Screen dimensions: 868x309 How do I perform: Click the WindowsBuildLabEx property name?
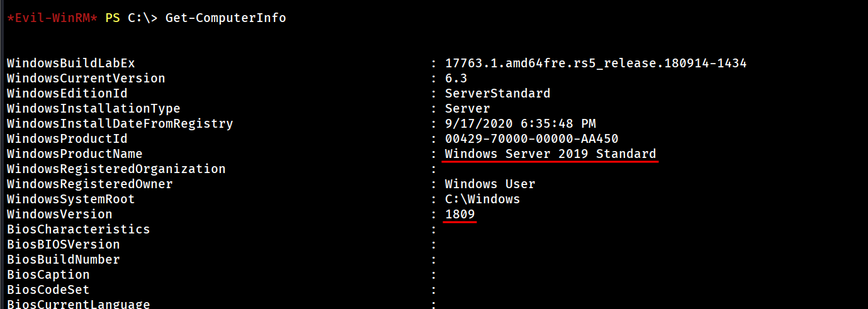click(x=70, y=64)
